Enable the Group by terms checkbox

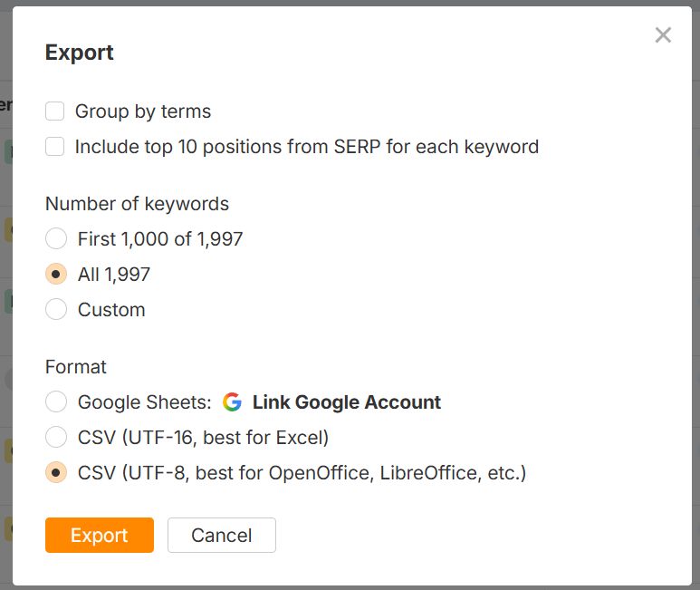coord(55,111)
